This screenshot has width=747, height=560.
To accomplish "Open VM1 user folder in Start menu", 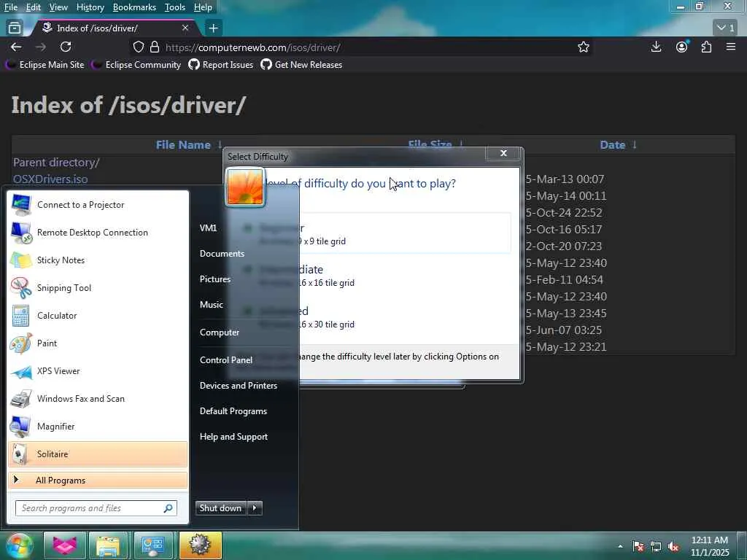I will [208, 228].
